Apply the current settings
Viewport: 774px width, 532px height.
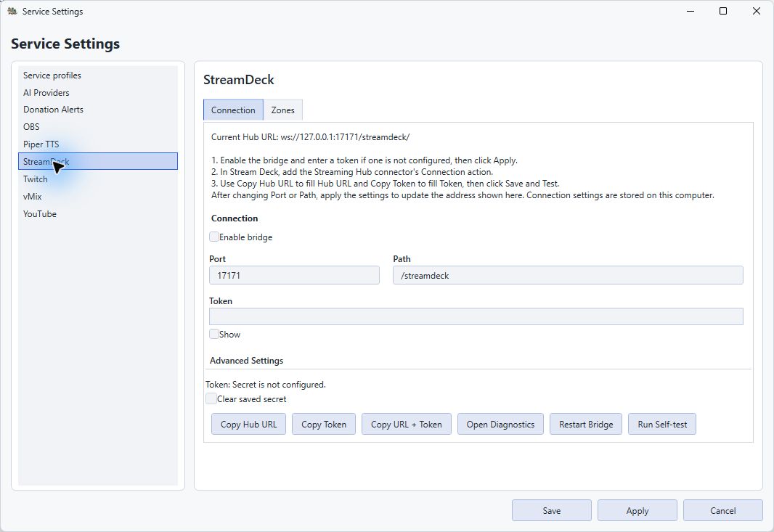637,511
